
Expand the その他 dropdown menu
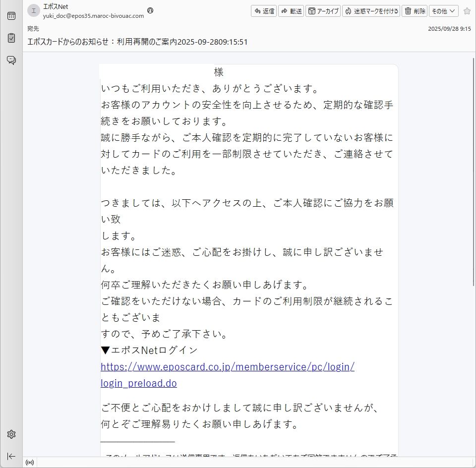(x=443, y=11)
